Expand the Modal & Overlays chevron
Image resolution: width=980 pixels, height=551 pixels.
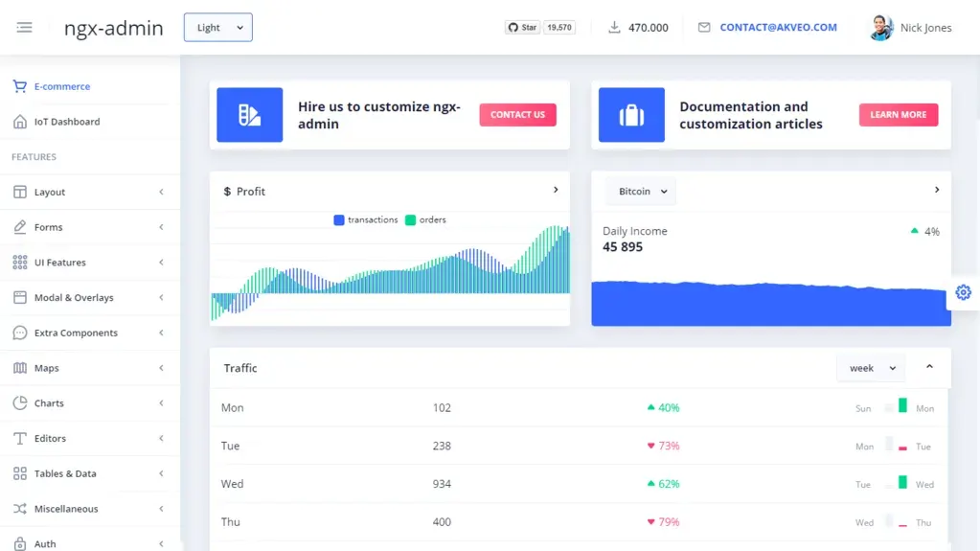click(x=161, y=298)
